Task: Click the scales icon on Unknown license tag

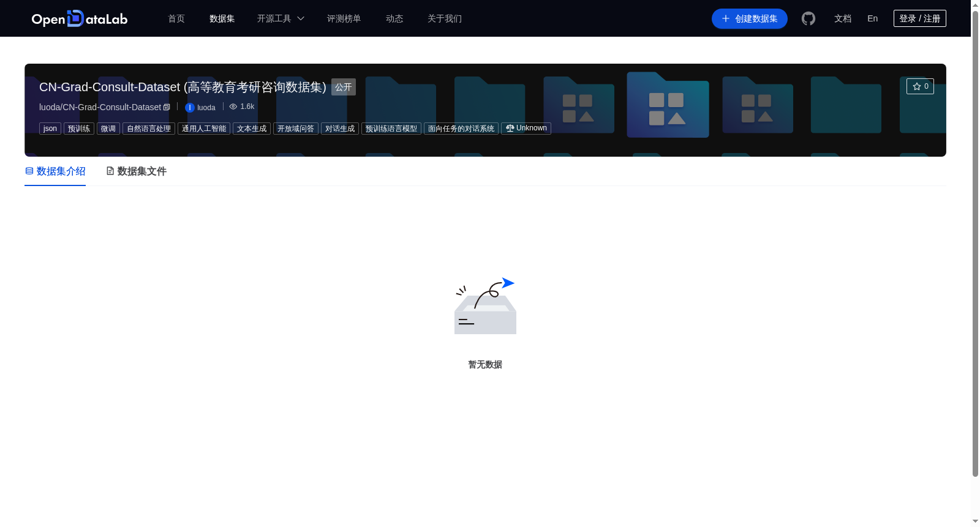Action: [x=510, y=128]
